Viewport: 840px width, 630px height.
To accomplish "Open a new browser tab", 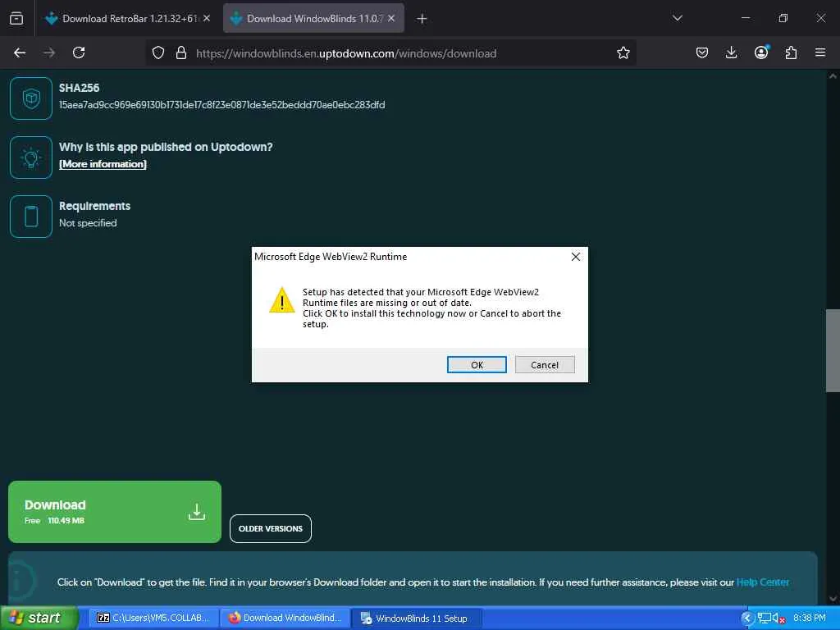I will (422, 19).
